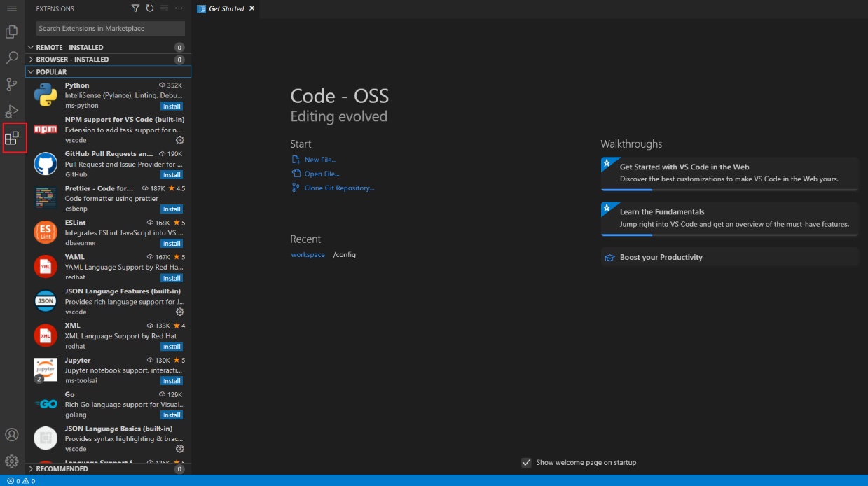Click the gear icon for NPM support extension

click(x=179, y=140)
